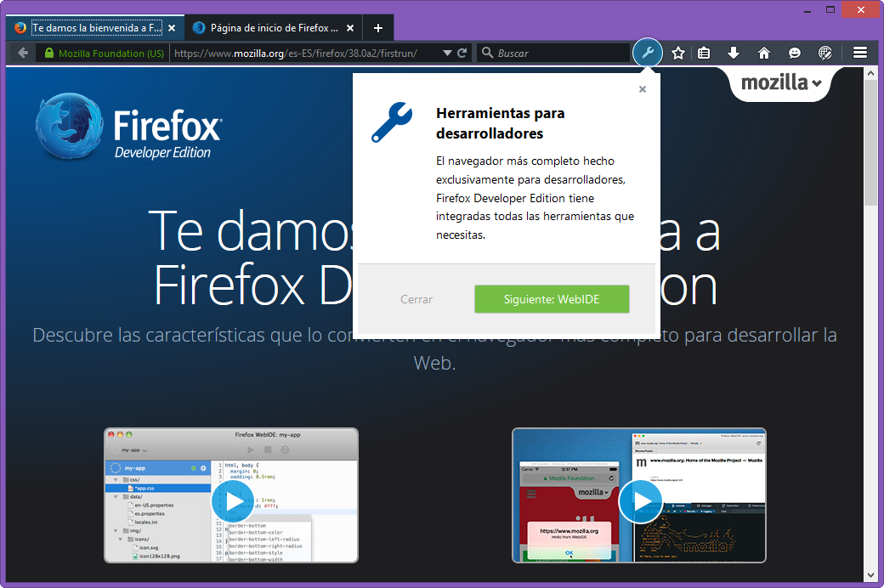
Task: Click the 'Cerrar' link in popup
Action: click(416, 299)
